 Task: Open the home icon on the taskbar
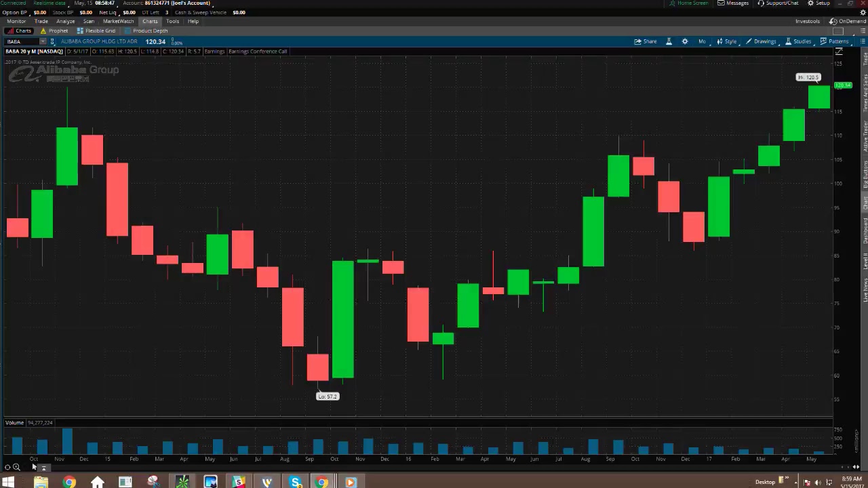(x=98, y=482)
